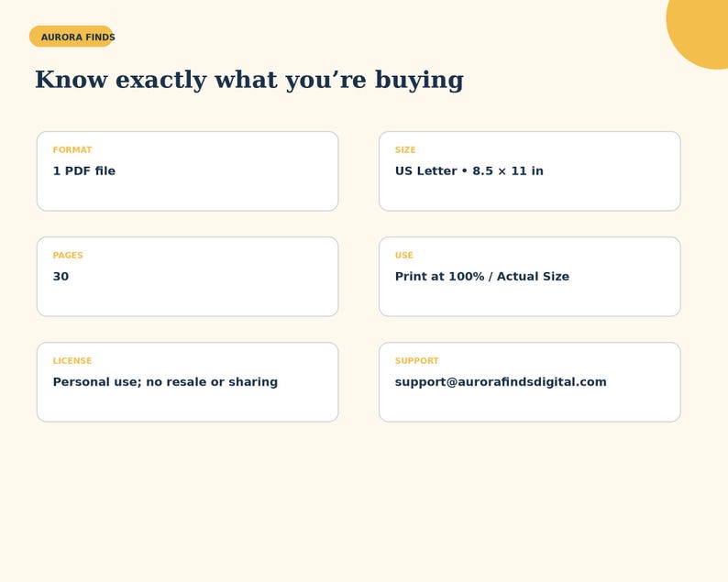Click the "1 PDF file" value

pyautogui.click(x=84, y=170)
